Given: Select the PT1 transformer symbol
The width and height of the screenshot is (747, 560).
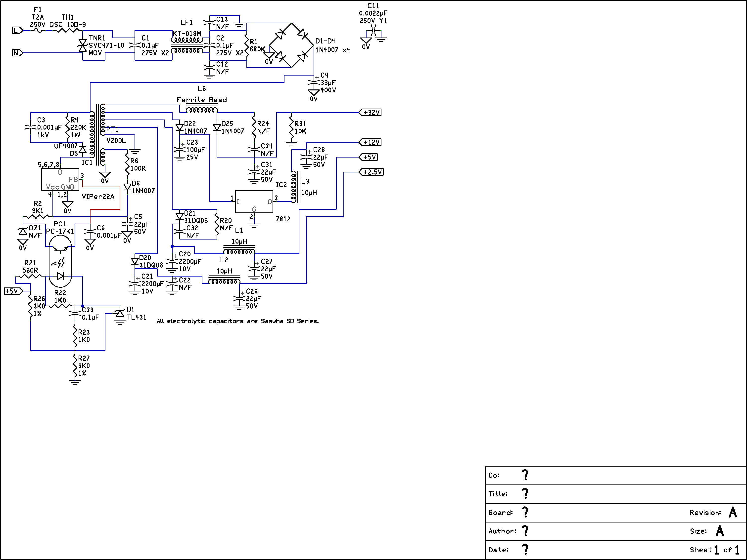Looking at the screenshot, I should tap(97, 134).
